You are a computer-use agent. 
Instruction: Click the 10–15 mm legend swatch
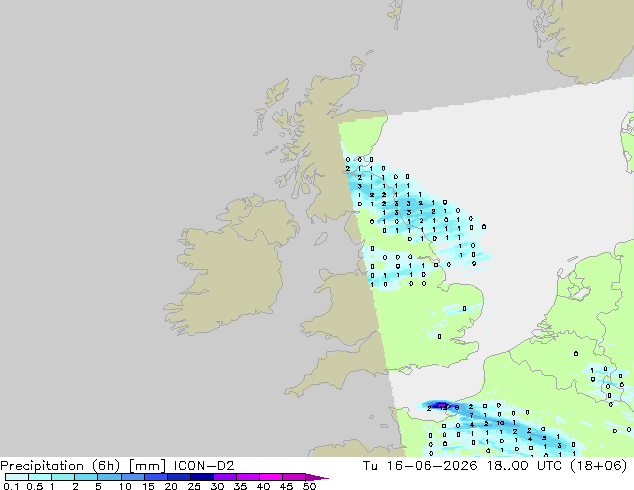(x=132, y=477)
